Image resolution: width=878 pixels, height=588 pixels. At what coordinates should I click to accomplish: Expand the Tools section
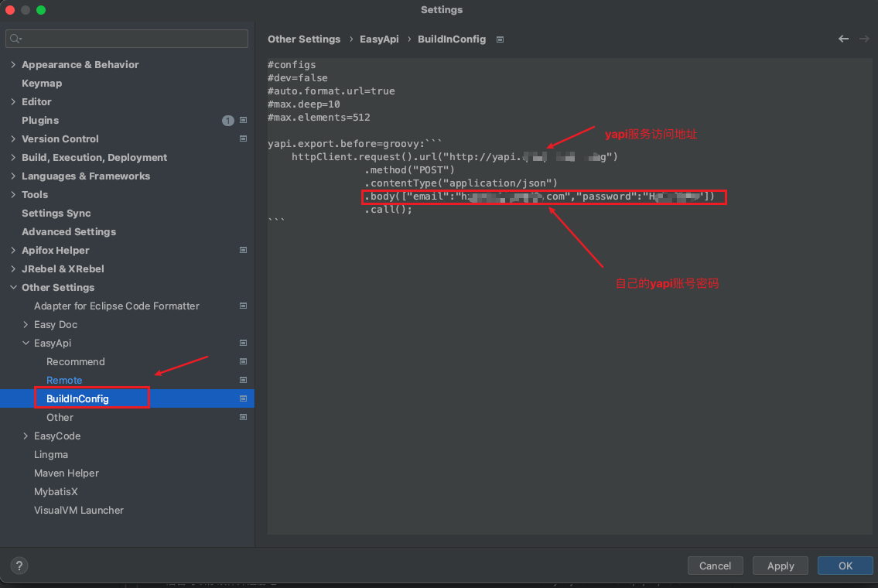pos(13,194)
